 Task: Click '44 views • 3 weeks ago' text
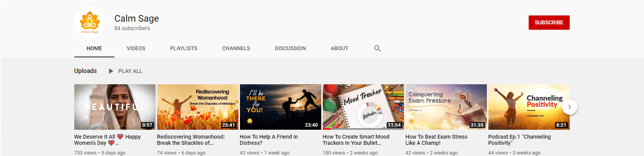point(514,153)
